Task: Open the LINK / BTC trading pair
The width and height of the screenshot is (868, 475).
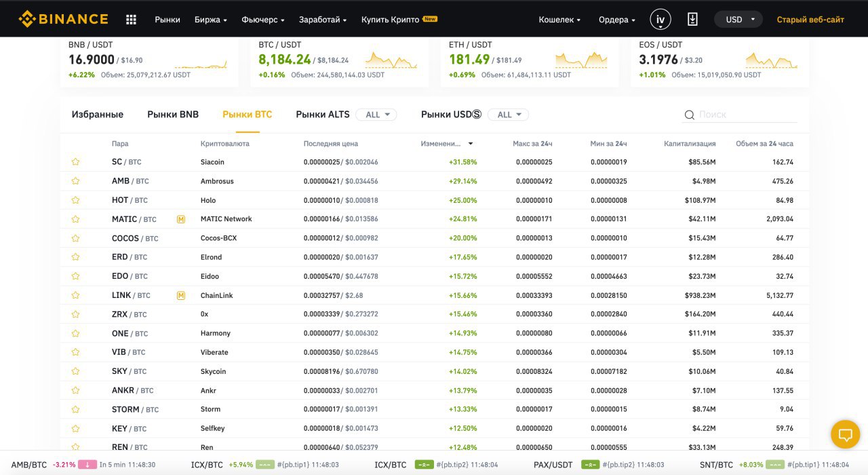Action: pos(131,295)
